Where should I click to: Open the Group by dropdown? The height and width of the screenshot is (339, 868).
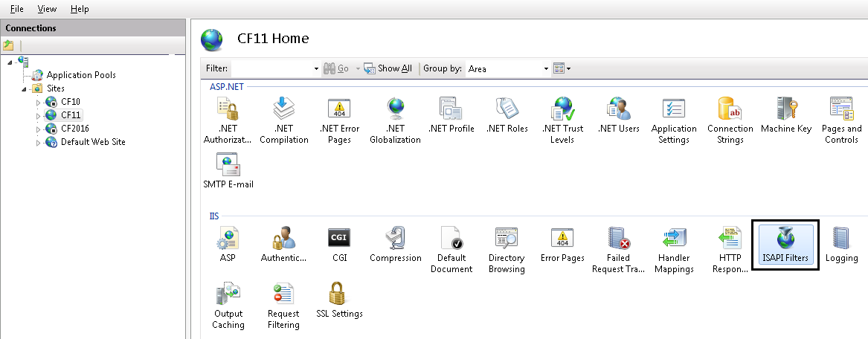(546, 68)
